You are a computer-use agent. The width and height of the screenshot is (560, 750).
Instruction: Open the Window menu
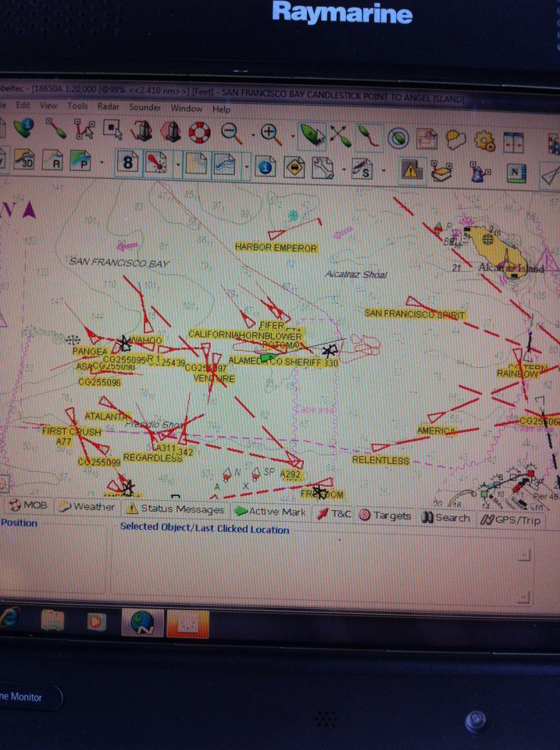[x=187, y=108]
